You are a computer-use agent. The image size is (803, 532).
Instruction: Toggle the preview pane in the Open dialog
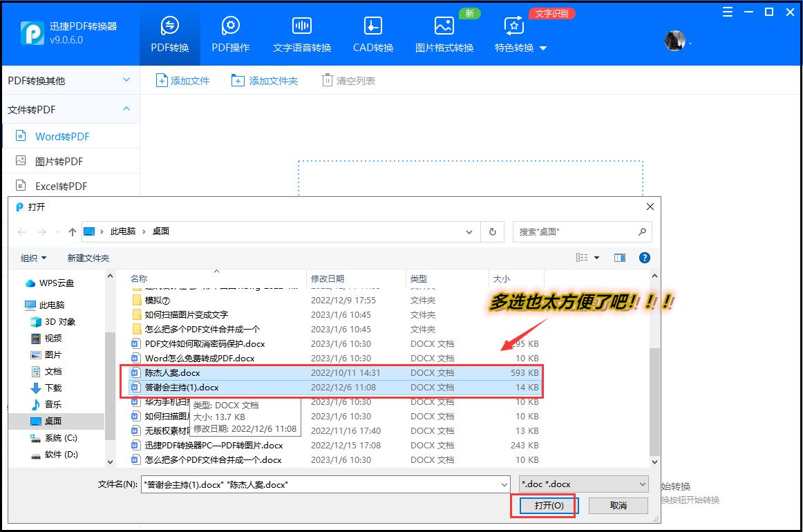[620, 257]
